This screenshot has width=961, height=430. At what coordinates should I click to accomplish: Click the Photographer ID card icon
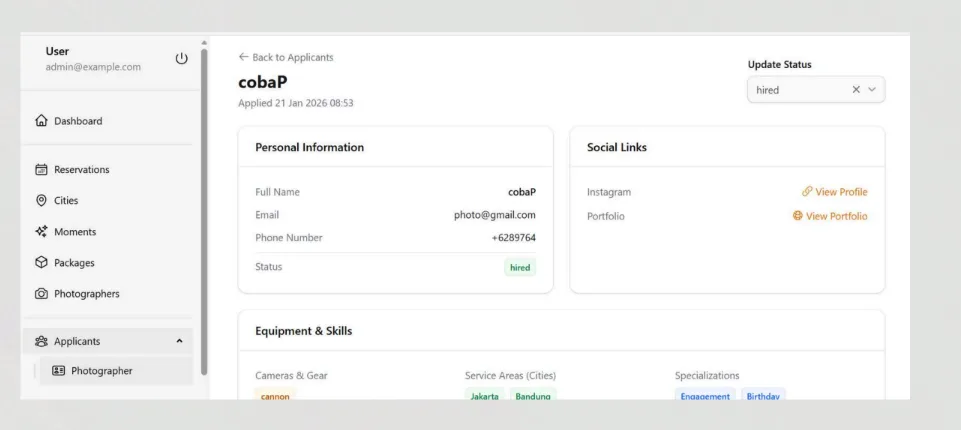pos(58,371)
